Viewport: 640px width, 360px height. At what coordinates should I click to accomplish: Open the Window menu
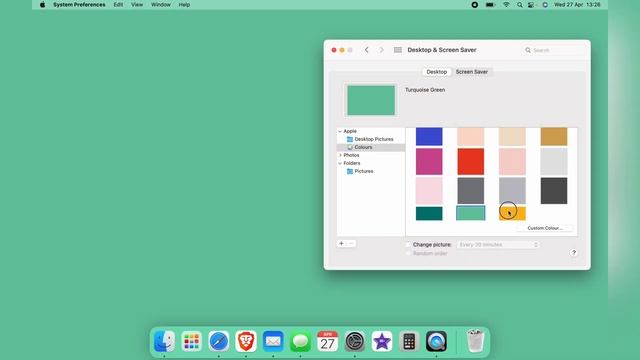[161, 5]
